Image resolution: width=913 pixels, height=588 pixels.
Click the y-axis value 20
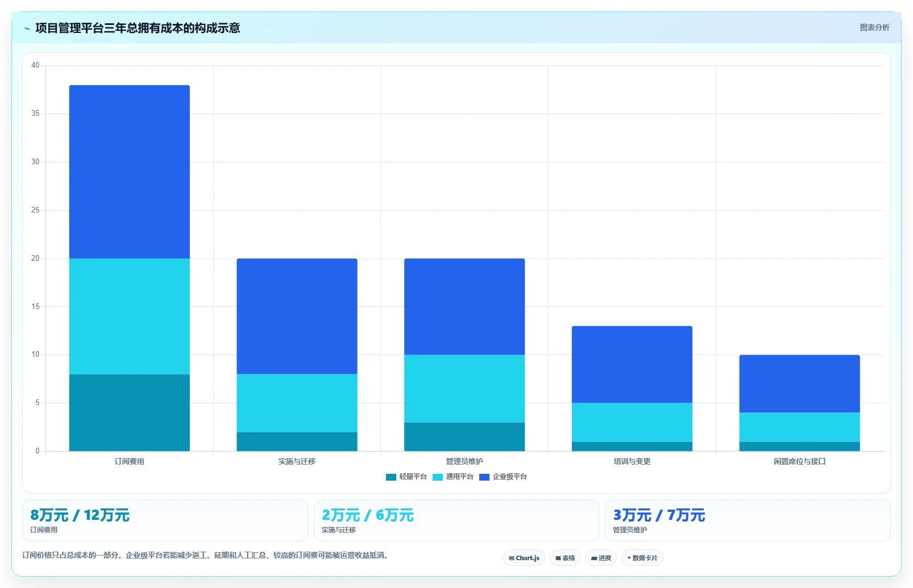35,258
